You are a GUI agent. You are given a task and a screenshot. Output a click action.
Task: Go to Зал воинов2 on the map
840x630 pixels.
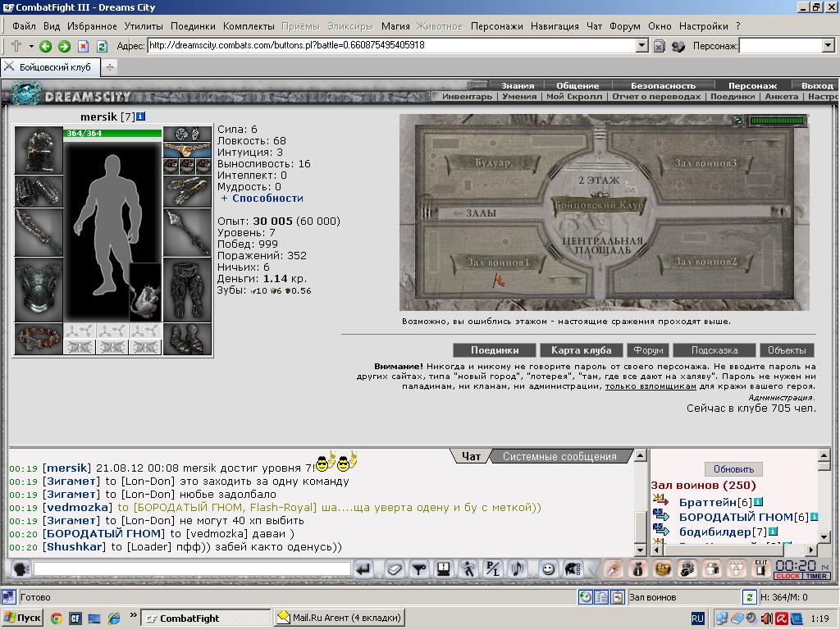tap(705, 262)
